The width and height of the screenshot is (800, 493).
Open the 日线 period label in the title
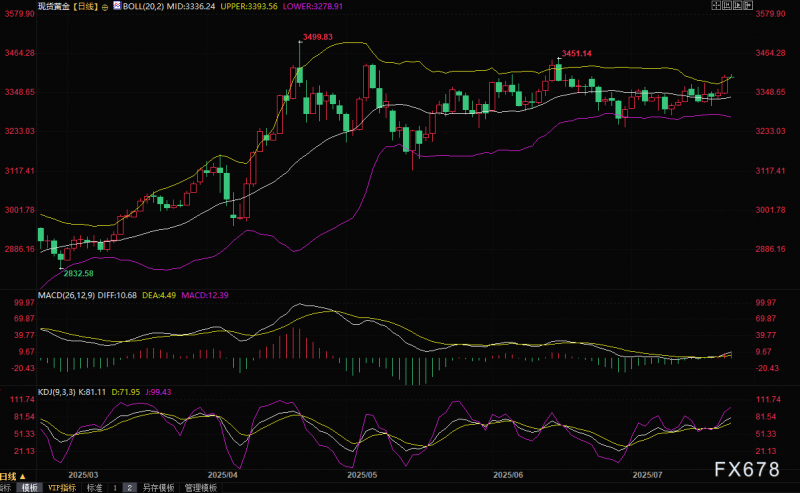(84, 7)
